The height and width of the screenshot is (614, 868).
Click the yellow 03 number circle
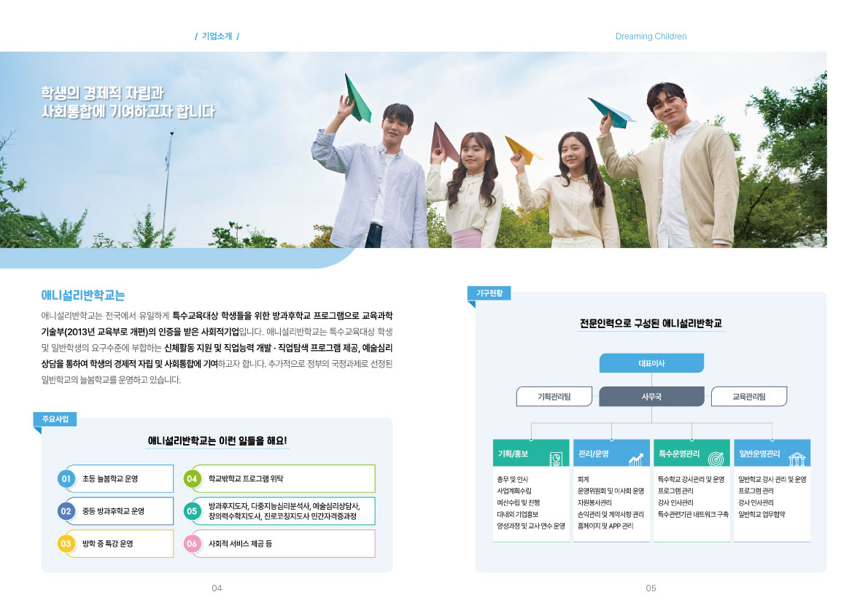66,544
